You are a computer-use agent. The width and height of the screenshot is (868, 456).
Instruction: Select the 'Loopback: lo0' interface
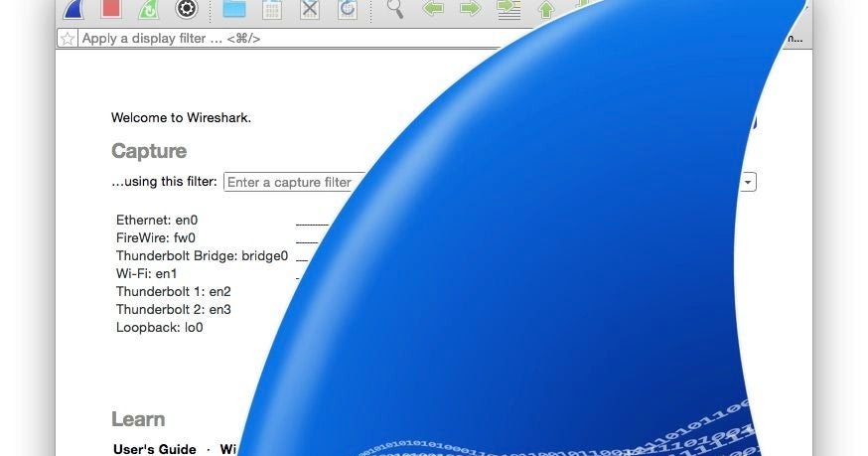point(160,328)
